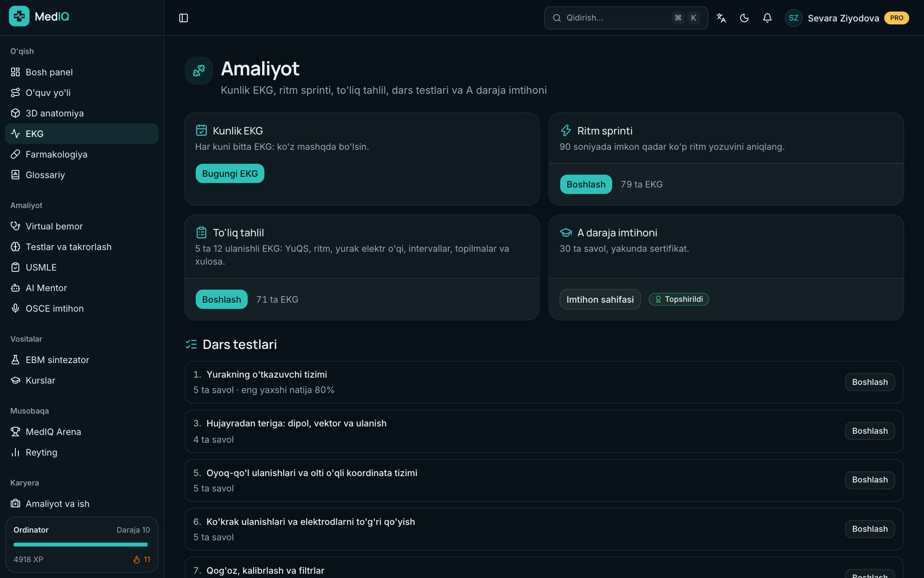Click the streak flame icon

point(136,560)
